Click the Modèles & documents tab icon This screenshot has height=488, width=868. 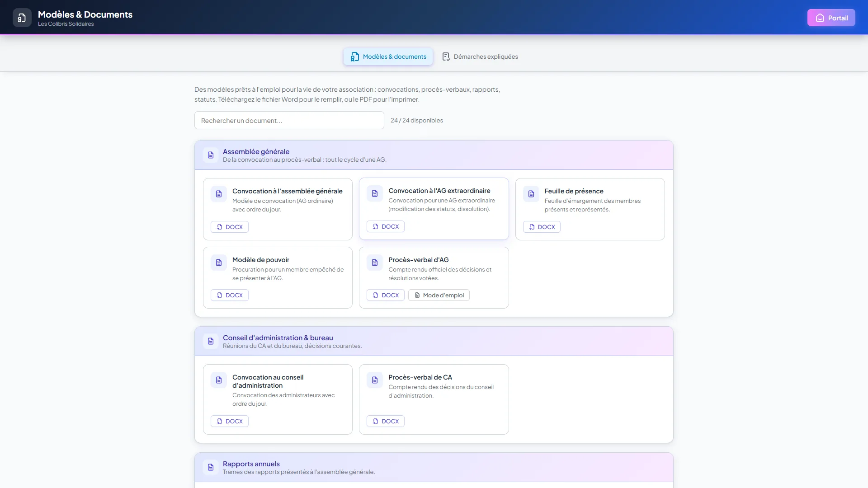[x=355, y=56]
